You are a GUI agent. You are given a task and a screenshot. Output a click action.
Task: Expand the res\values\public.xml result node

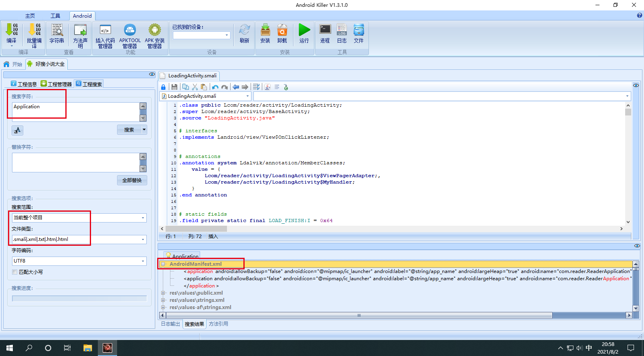pyautogui.click(x=163, y=293)
